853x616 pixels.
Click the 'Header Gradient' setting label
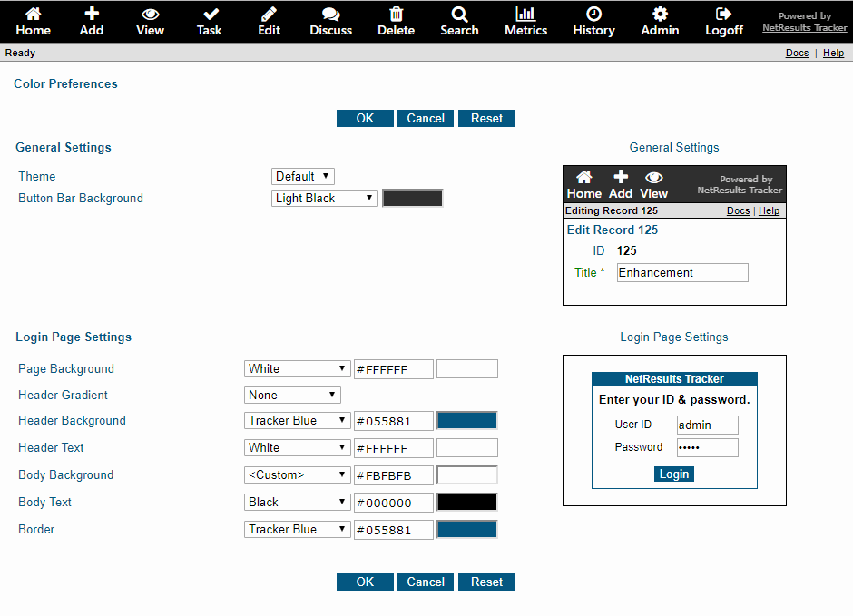pyautogui.click(x=64, y=395)
